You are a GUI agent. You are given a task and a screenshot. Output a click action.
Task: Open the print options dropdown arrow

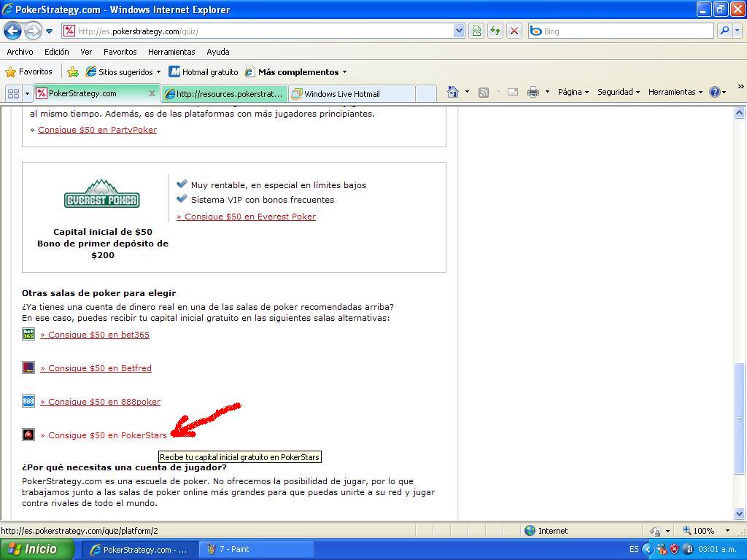coord(547,92)
